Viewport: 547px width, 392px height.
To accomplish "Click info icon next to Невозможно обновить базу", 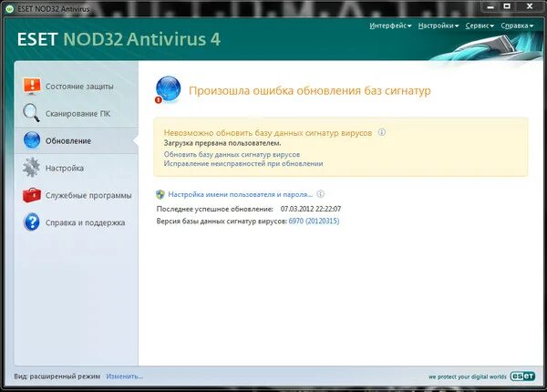I will point(382,132).
